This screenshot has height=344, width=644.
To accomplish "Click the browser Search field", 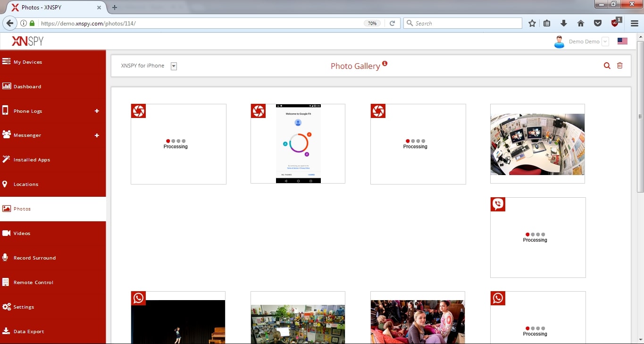I will click(x=462, y=23).
